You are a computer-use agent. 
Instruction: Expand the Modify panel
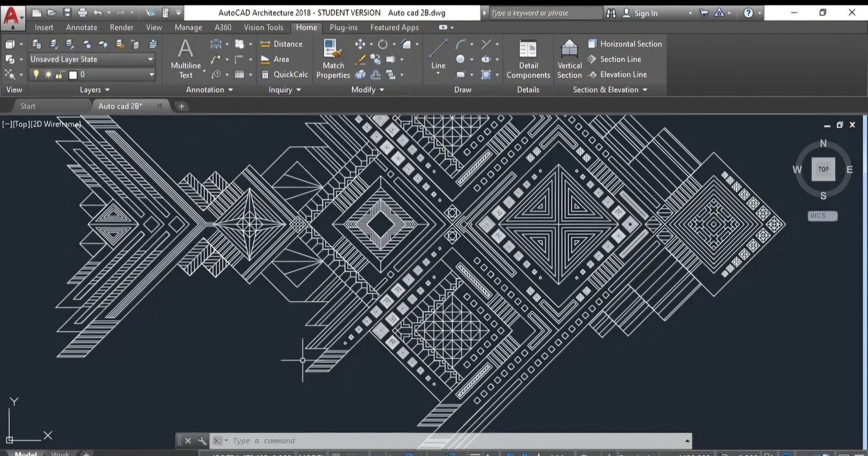click(x=367, y=90)
